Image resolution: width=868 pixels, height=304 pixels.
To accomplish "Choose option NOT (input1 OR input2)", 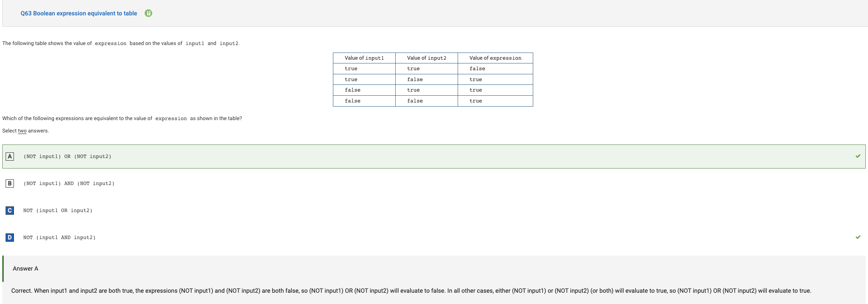I will 58,211.
